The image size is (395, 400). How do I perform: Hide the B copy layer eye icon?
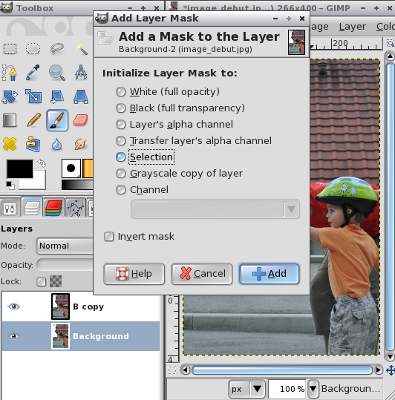(14, 306)
